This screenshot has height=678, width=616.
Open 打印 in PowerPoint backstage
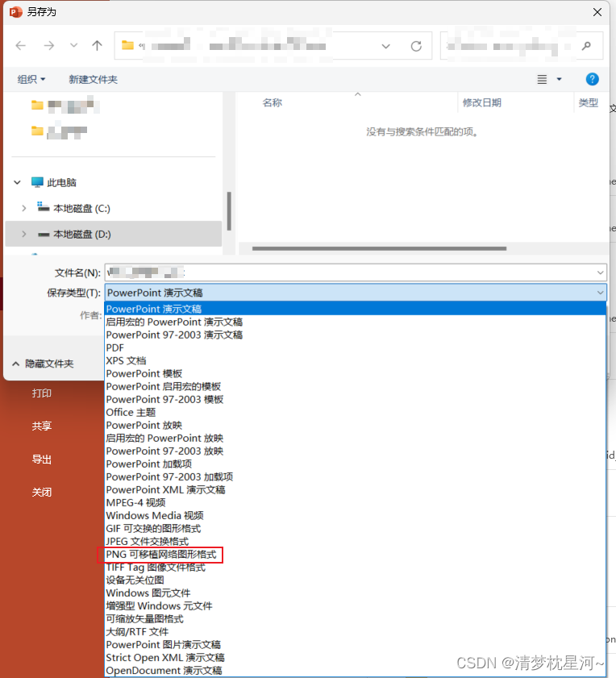[42, 393]
